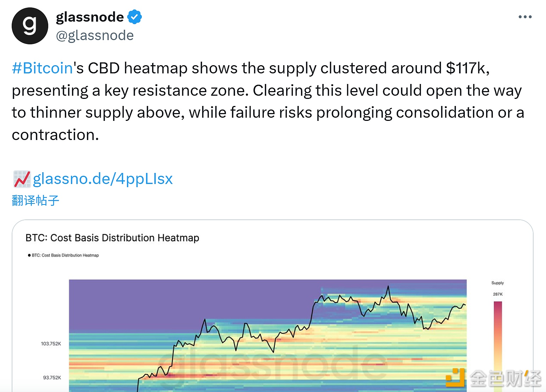The width and height of the screenshot is (546, 392).
Task: Click the @glassnode handle
Action: click(x=95, y=35)
